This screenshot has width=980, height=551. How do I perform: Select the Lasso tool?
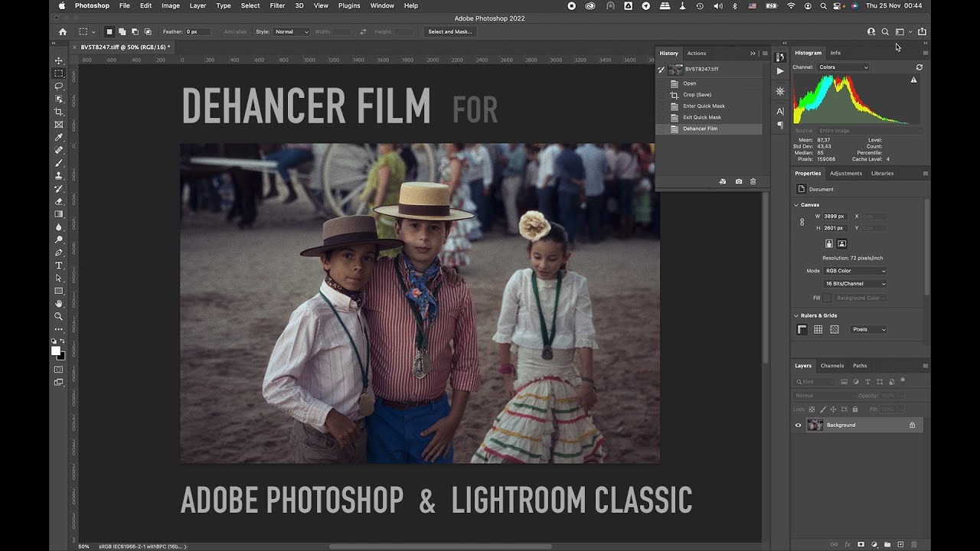point(58,86)
